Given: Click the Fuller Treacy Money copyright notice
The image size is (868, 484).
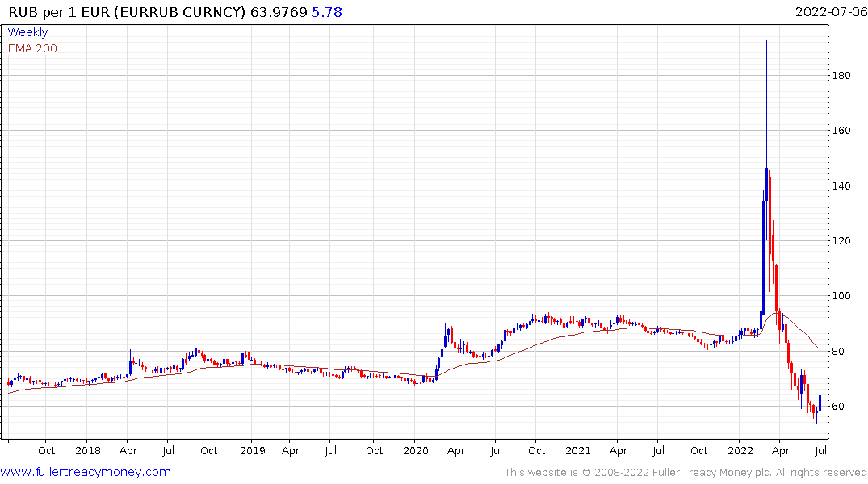Looking at the screenshot, I should click(686, 473).
